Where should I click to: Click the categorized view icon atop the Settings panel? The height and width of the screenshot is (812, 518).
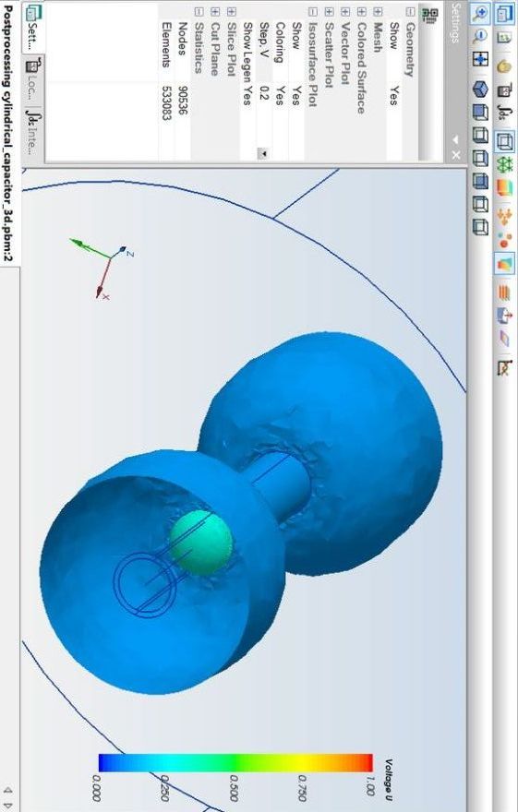pyautogui.click(x=429, y=14)
